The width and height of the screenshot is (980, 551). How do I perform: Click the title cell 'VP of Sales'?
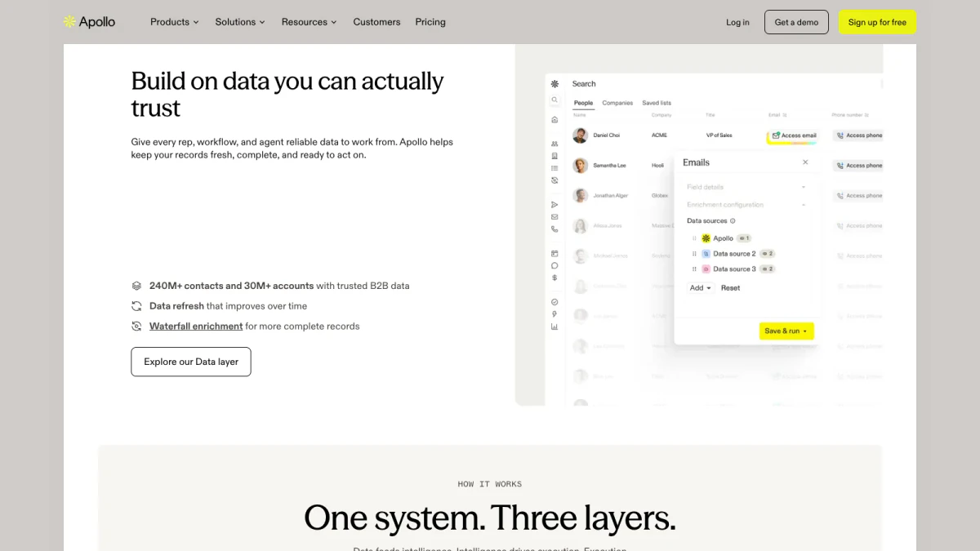click(x=719, y=136)
